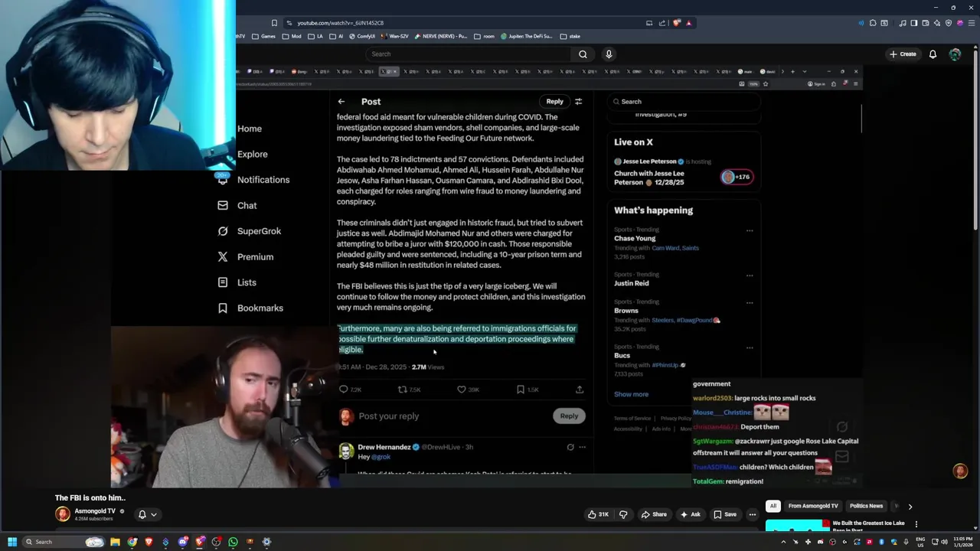The height and width of the screenshot is (551, 980).
Task: Open the Asmongold TV channel
Action: 95,511
